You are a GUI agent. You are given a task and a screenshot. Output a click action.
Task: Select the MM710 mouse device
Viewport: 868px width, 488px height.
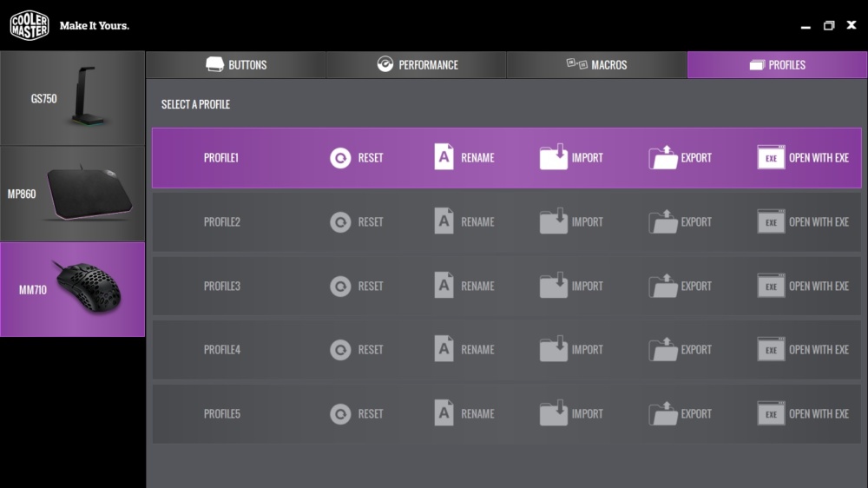click(73, 289)
